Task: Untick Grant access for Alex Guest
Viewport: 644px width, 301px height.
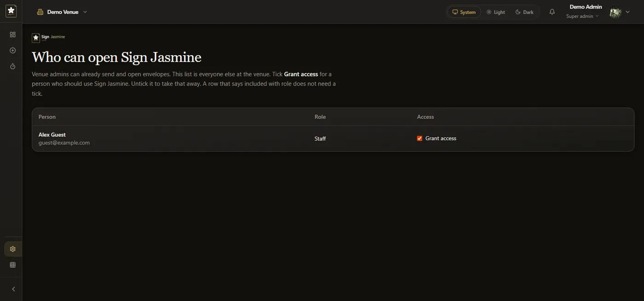Action: [x=420, y=138]
